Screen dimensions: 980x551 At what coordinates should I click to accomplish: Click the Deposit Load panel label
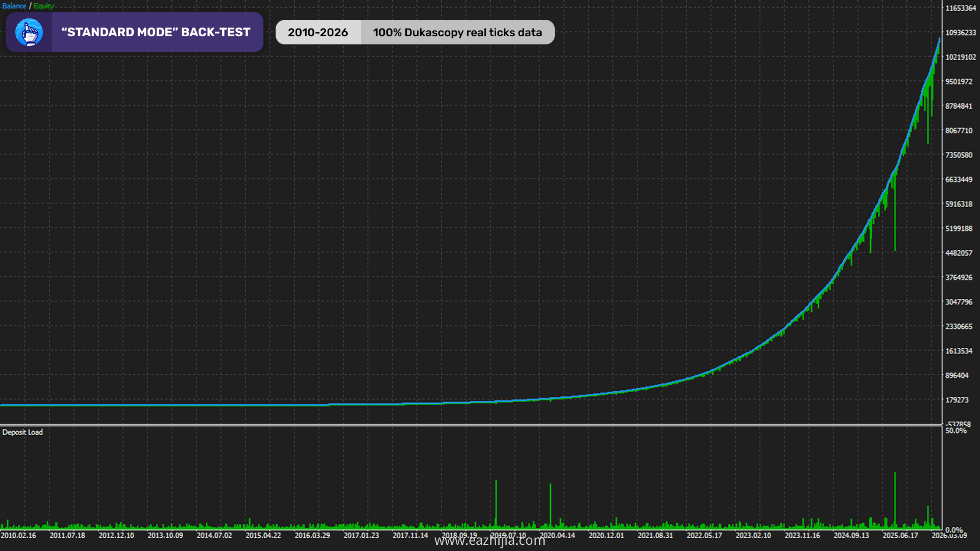pos(22,432)
